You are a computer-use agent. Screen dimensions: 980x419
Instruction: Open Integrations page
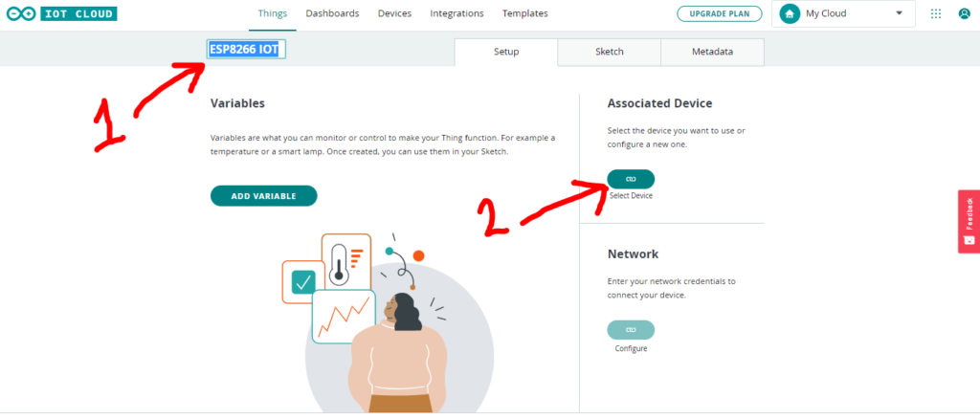point(457,13)
